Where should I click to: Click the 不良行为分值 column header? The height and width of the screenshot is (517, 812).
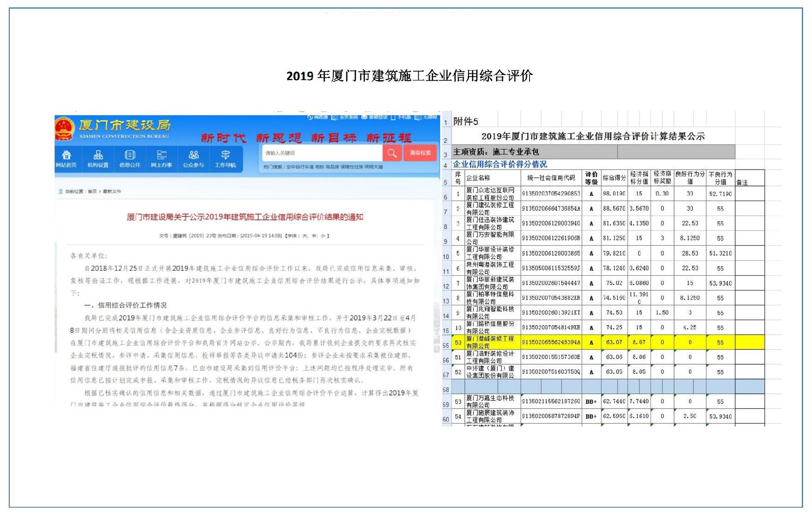tap(720, 178)
